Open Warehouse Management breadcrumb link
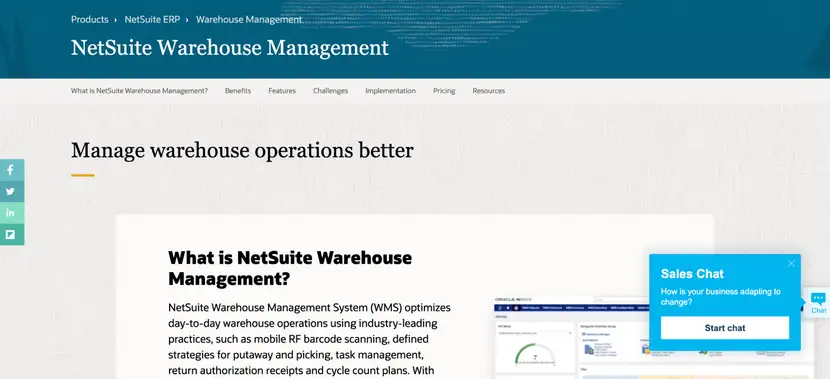The width and height of the screenshot is (830, 379). [249, 20]
